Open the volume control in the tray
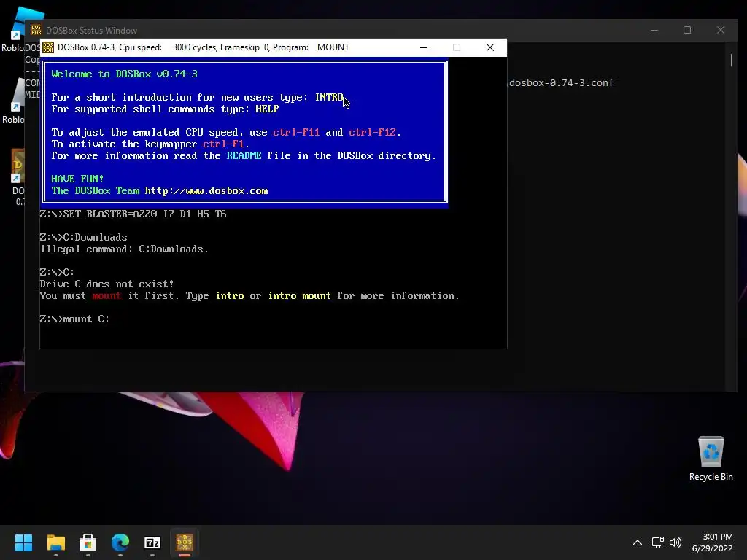 [x=676, y=542]
